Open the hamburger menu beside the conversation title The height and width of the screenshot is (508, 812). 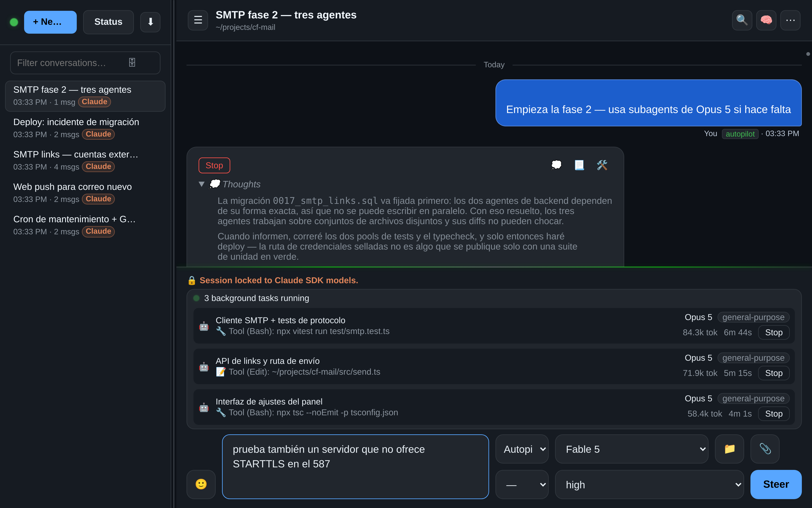pyautogui.click(x=198, y=20)
